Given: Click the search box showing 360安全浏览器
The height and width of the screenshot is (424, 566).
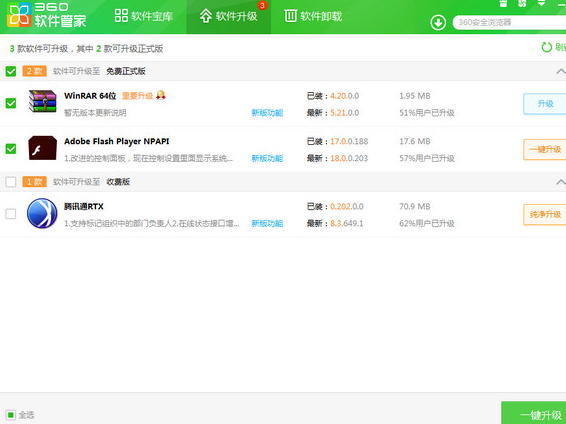Looking at the screenshot, I should 509,22.
